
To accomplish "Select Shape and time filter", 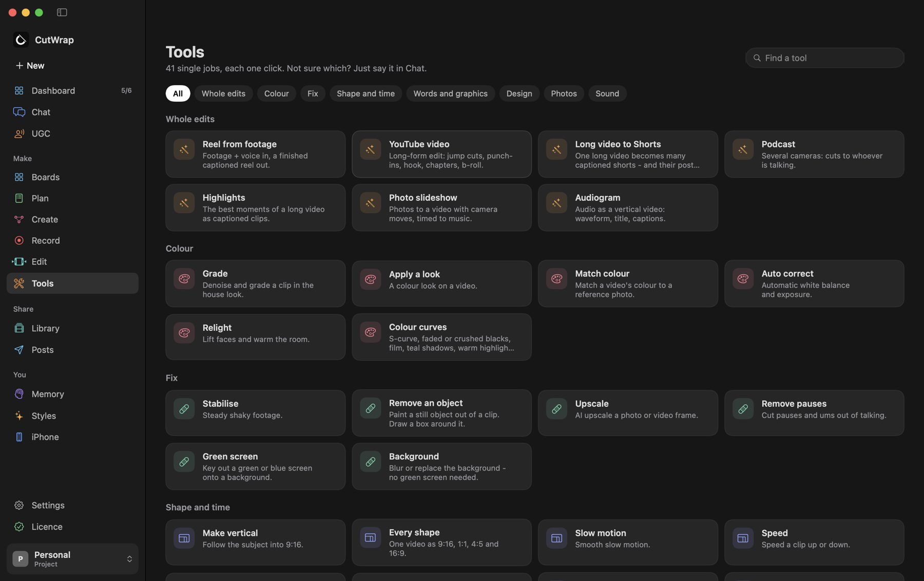I will tap(365, 93).
